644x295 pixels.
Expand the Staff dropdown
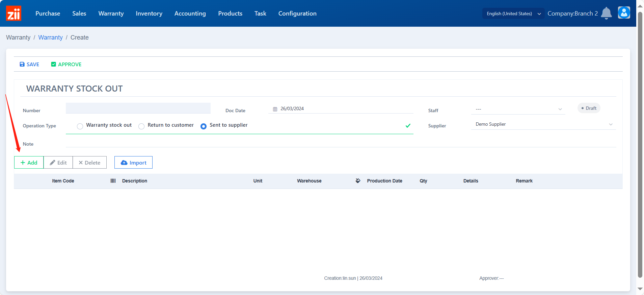click(518, 109)
